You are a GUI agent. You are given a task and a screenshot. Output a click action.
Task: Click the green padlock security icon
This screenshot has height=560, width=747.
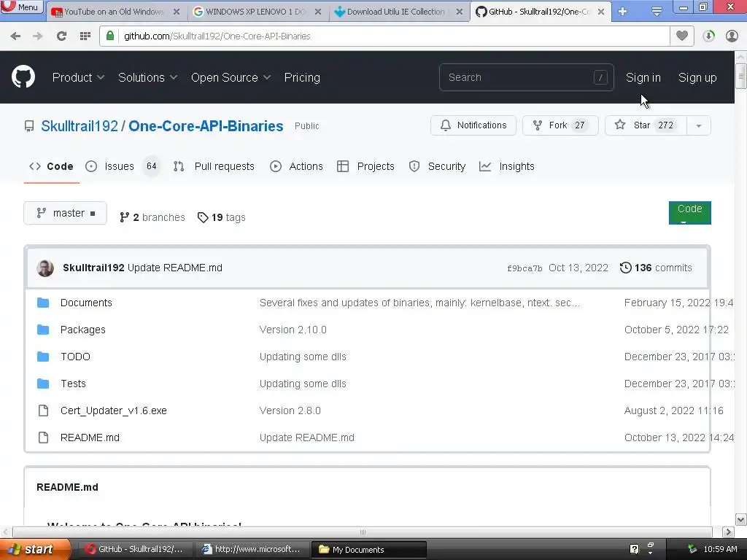110,36
